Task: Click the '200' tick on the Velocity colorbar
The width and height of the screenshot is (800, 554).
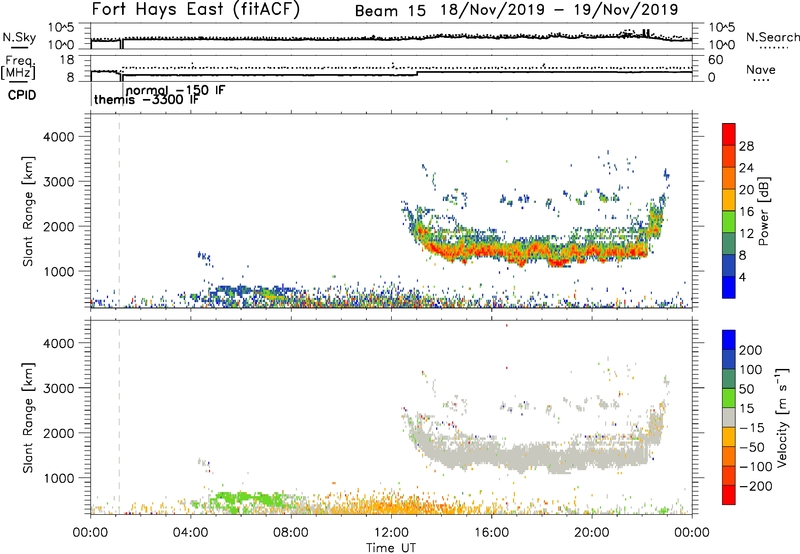Action: (x=751, y=350)
